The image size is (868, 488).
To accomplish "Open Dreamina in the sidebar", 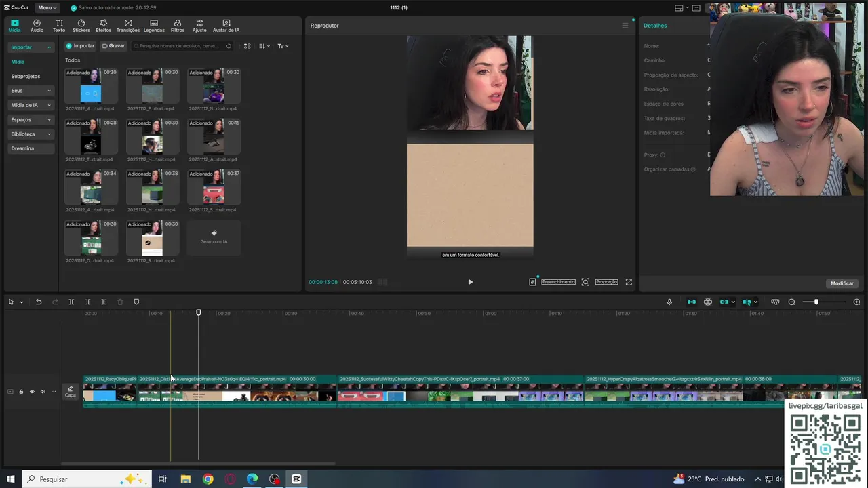I will tap(31, 148).
